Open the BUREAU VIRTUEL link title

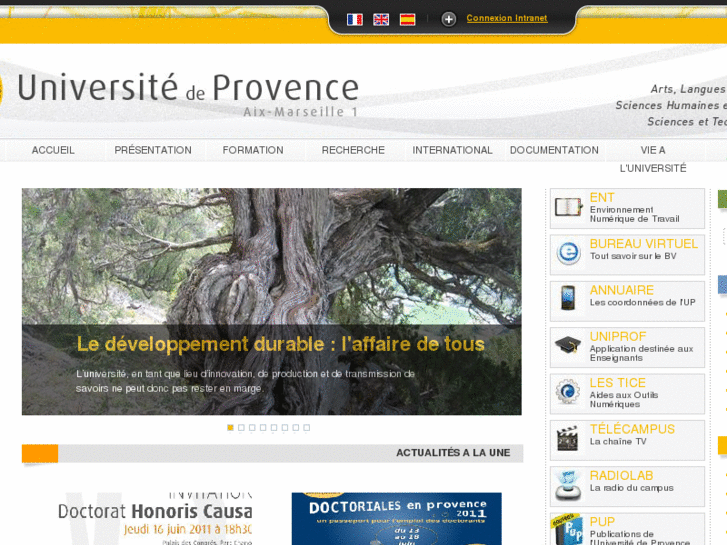[x=644, y=244]
